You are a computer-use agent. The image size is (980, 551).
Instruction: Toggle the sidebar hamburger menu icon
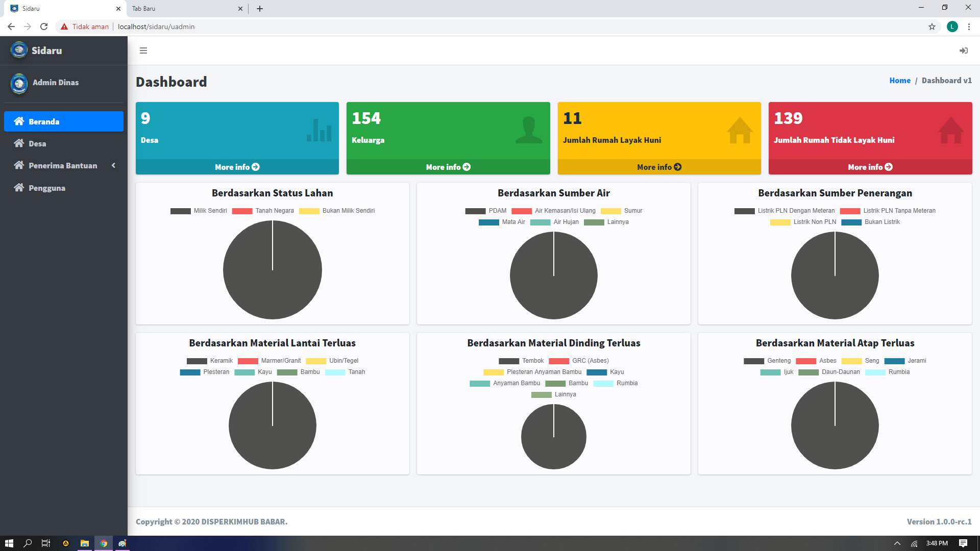(143, 51)
